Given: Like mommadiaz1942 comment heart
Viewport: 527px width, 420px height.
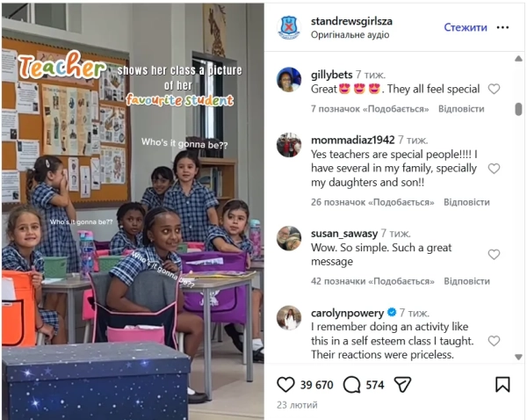Looking at the screenshot, I should [x=494, y=169].
